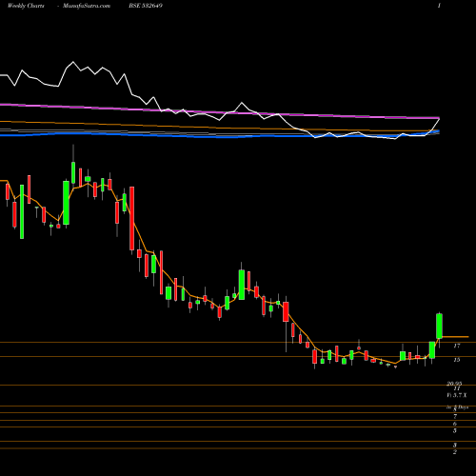Click the 'V: 5.7 X' volume text
This screenshot has width=476, height=476.
[x=457, y=395]
